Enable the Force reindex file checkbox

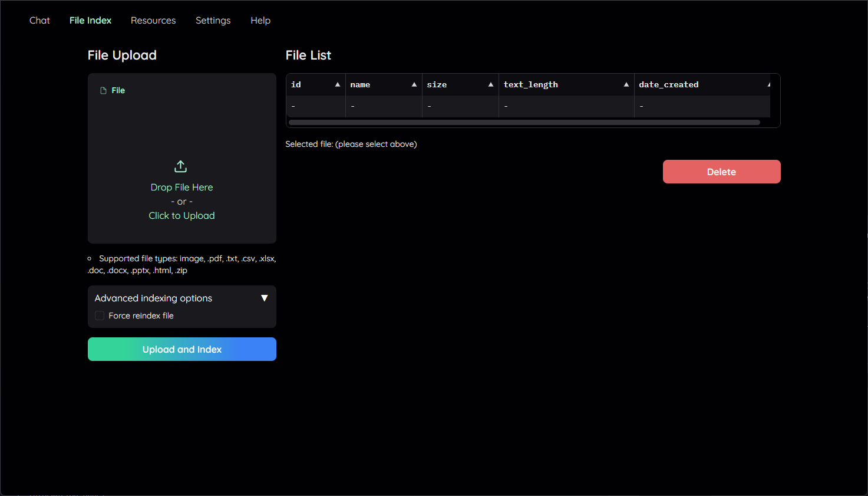(100, 316)
